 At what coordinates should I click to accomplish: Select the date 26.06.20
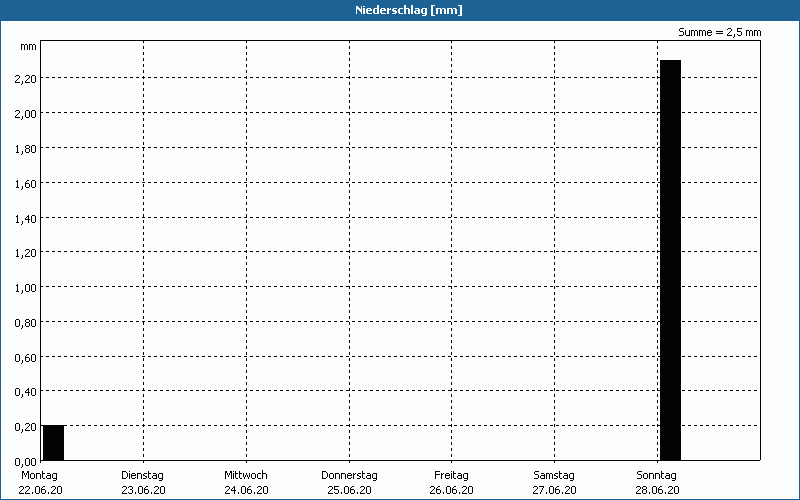451,490
